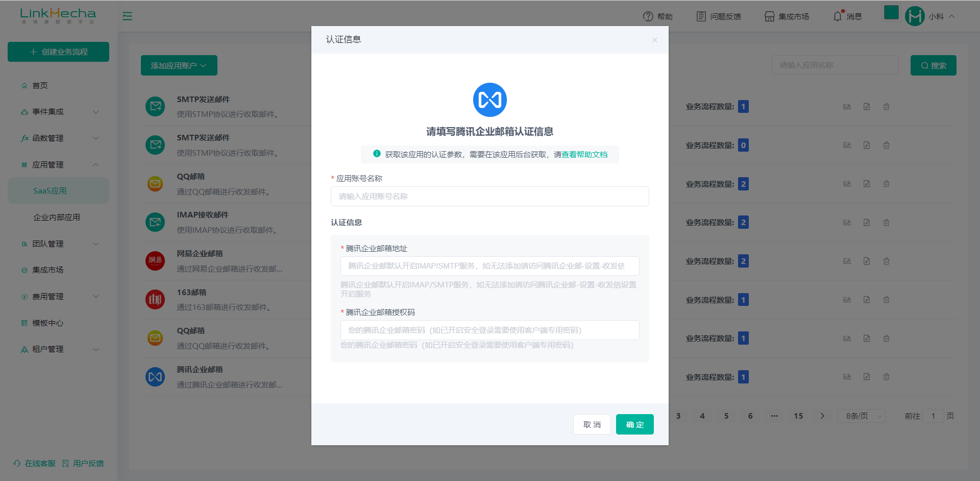
Task: Click flow count badge for first SMTP row
Action: pyautogui.click(x=743, y=107)
